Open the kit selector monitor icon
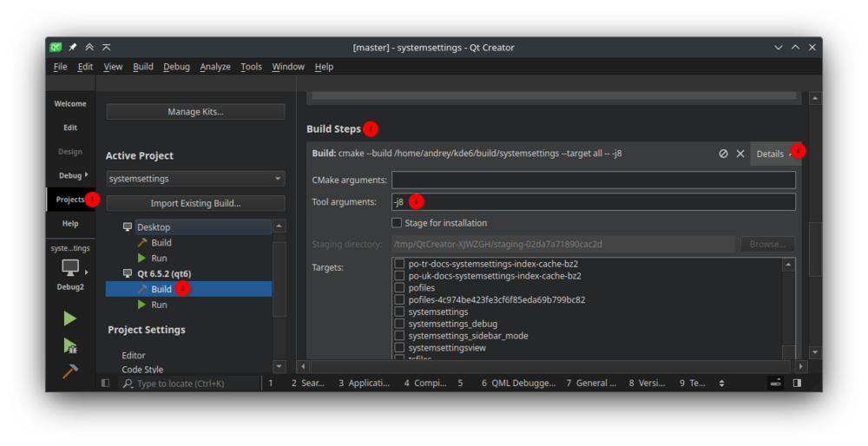Screen dimensions: 868x446 [70, 267]
